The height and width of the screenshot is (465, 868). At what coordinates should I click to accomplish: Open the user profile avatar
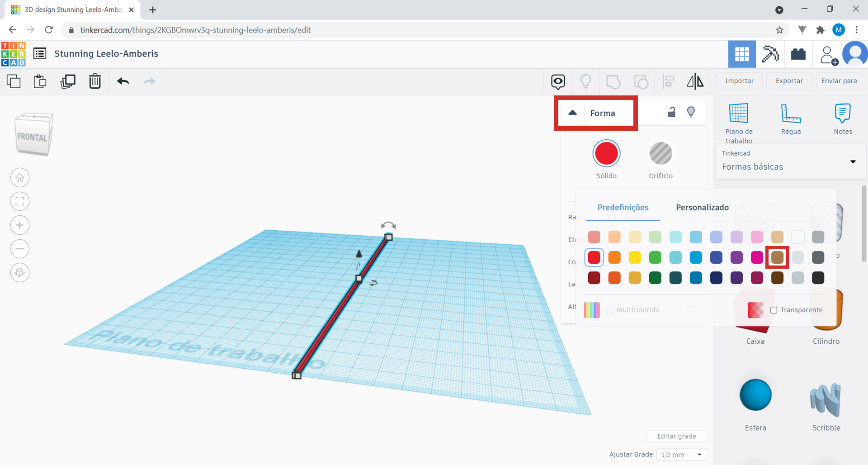855,54
